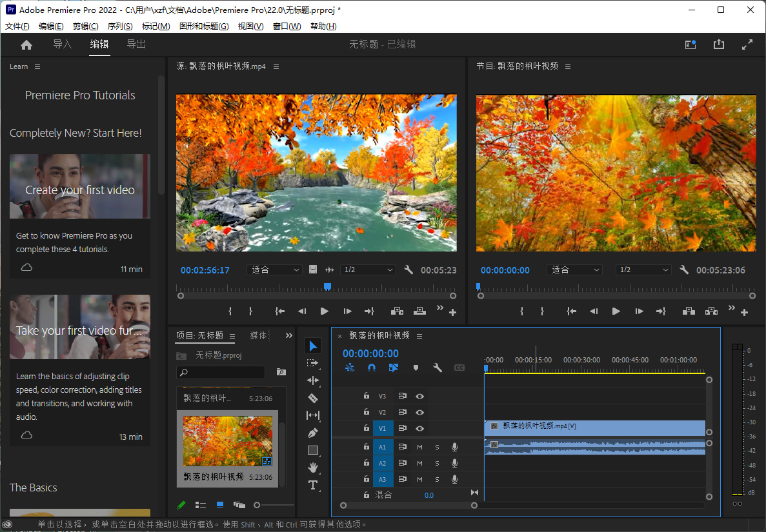Viewport: 766px width, 532px height.
Task: Click Extract button in Program monitor
Action: [x=711, y=311]
